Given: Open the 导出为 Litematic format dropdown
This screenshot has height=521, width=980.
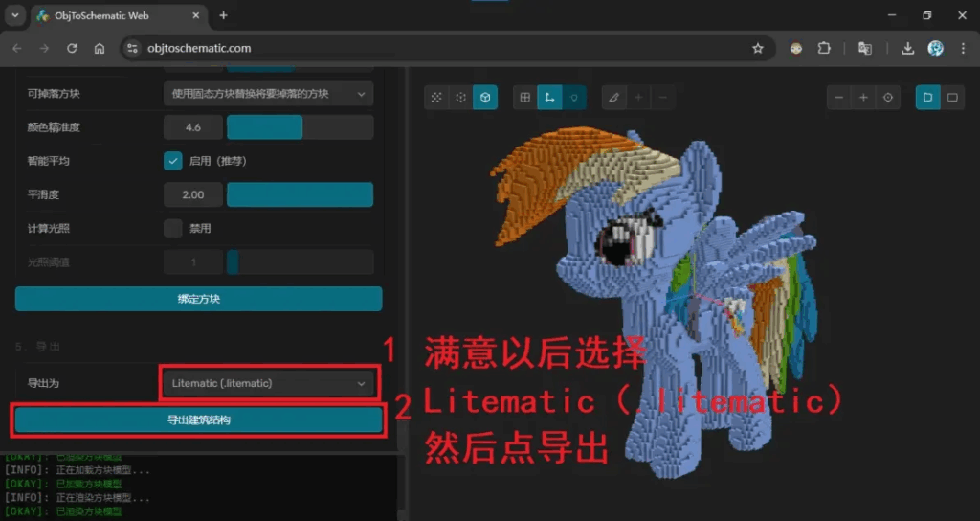Looking at the screenshot, I should tap(269, 383).
